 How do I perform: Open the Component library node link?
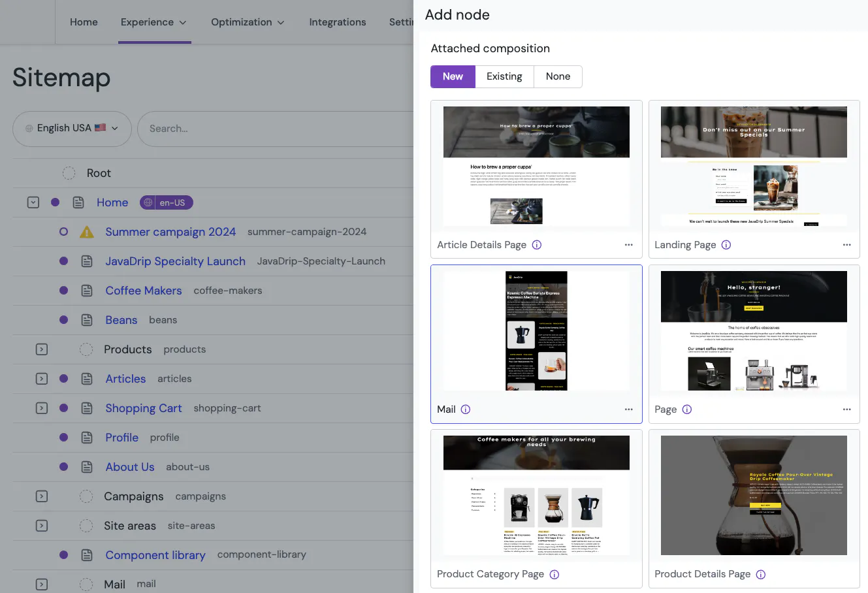point(155,555)
